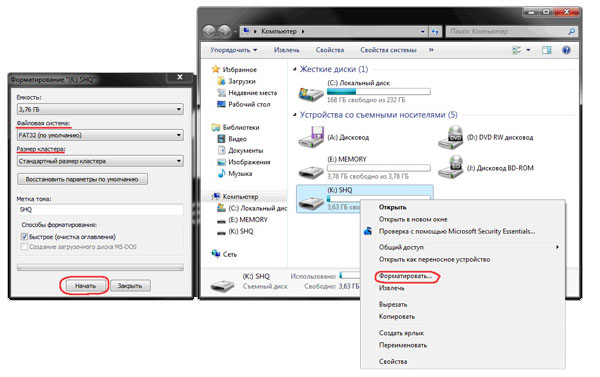This screenshot has height=377, width=600.
Task: Click the Начать button
Action: [x=85, y=286]
